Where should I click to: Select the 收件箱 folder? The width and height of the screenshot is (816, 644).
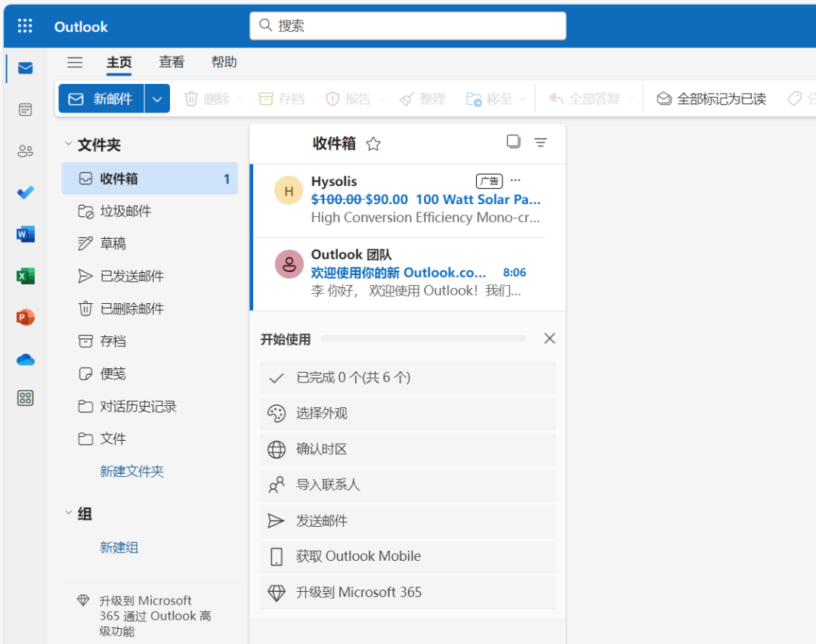click(x=150, y=178)
